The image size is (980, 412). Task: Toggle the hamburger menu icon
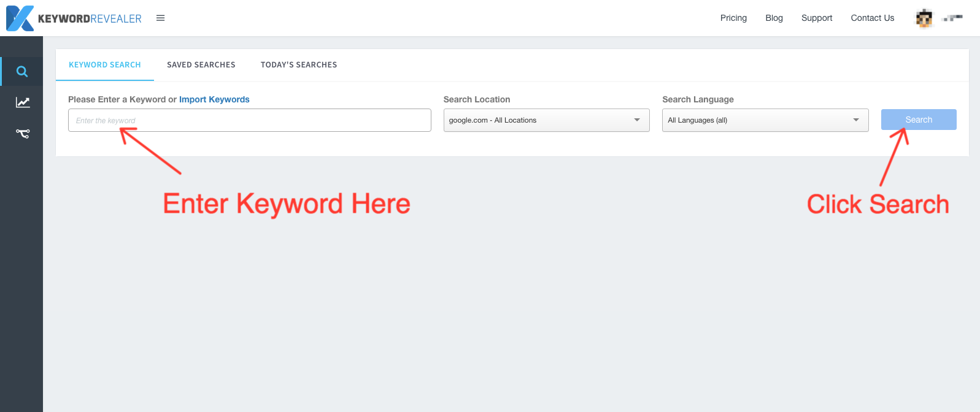[x=161, y=18]
